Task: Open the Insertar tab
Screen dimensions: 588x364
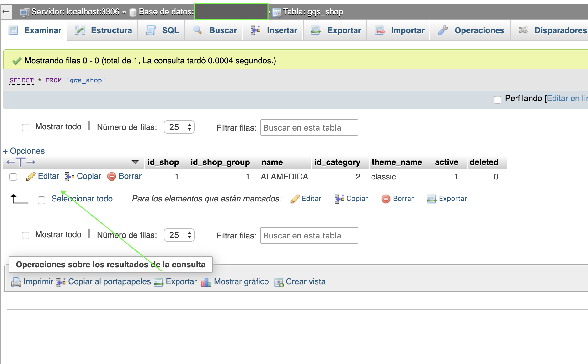Action: [274, 30]
